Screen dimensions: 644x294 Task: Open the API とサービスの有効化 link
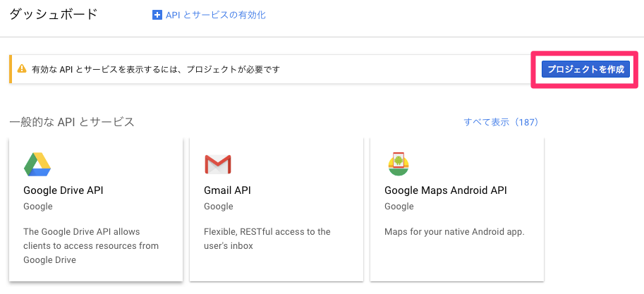215,15
